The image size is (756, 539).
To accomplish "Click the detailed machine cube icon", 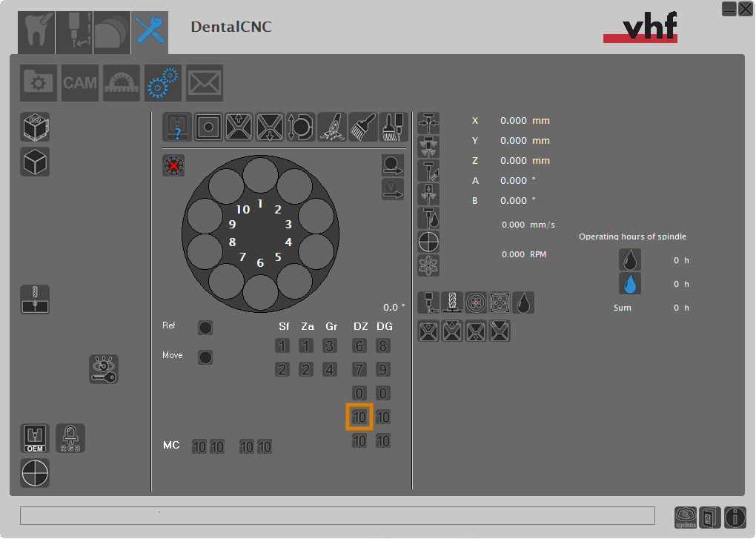I will tap(35, 128).
